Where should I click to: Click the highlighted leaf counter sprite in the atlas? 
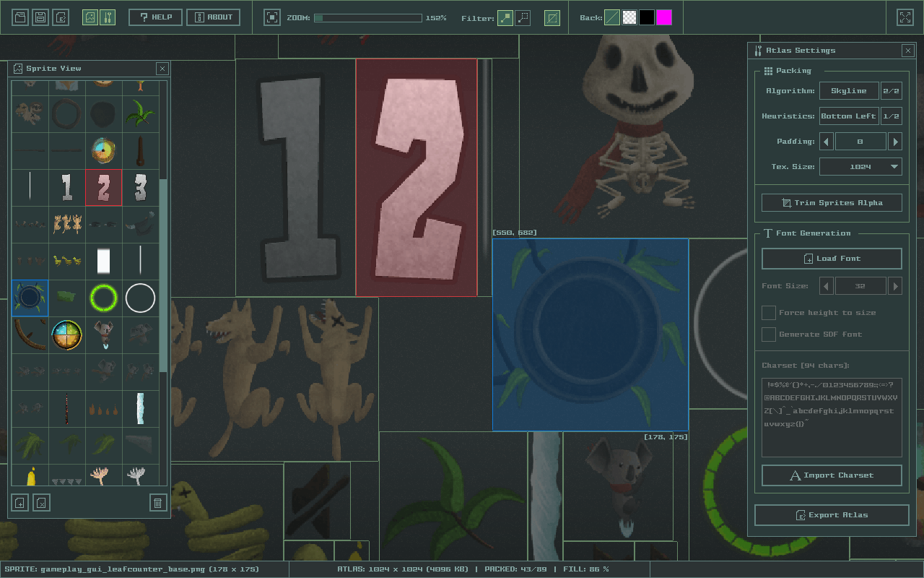(x=590, y=335)
